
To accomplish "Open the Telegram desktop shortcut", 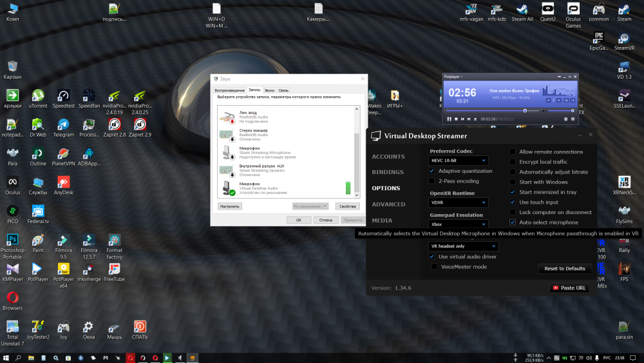I will coord(63,127).
